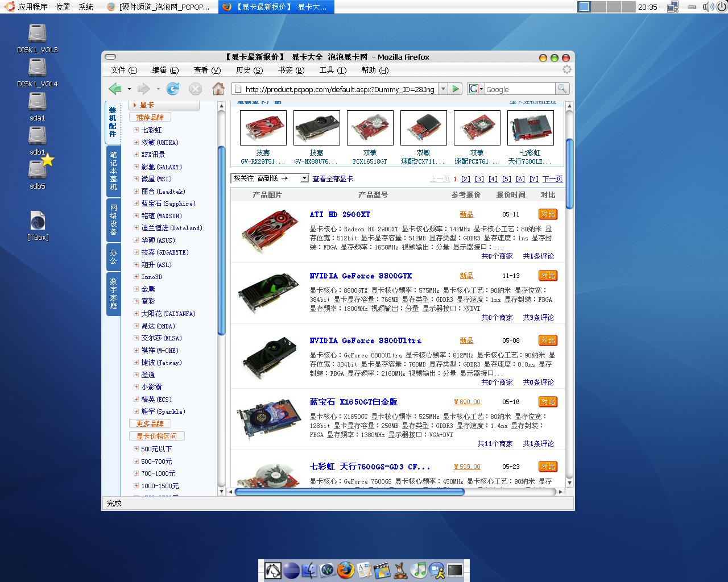Select the 数字家庭 sidebar tab
This screenshot has width=728, height=582.
click(x=113, y=293)
